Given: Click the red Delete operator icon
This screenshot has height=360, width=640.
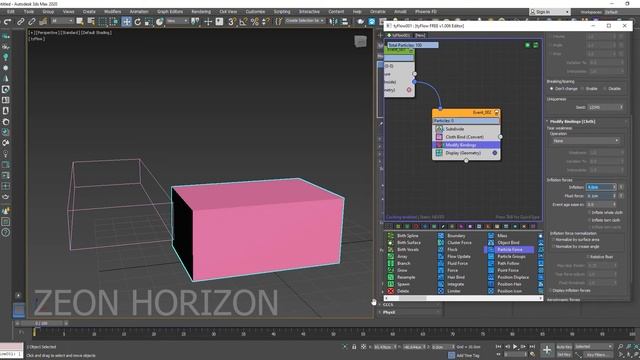Looking at the screenshot, I should click(391, 291).
